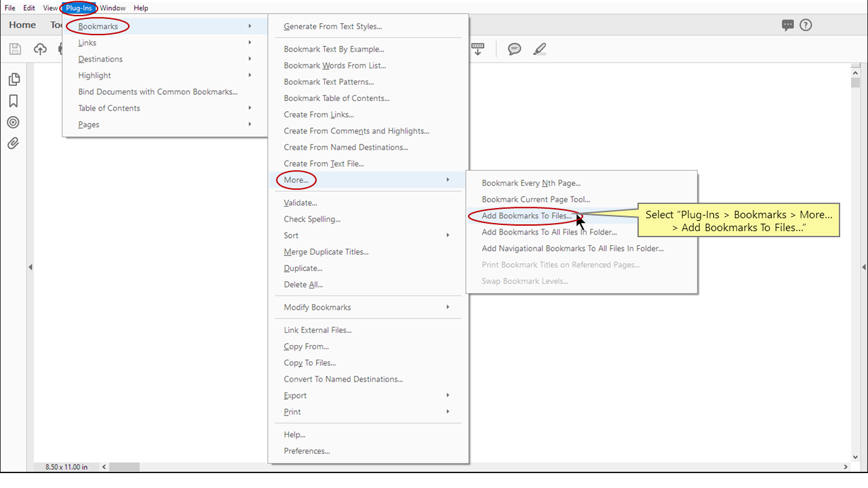Expand the Export submenu

pyautogui.click(x=294, y=395)
